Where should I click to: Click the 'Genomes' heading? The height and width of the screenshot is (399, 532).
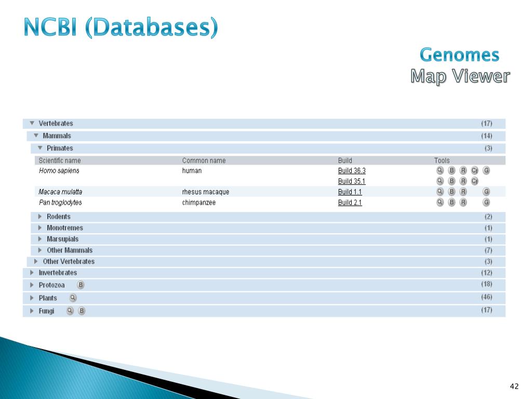click(459, 55)
